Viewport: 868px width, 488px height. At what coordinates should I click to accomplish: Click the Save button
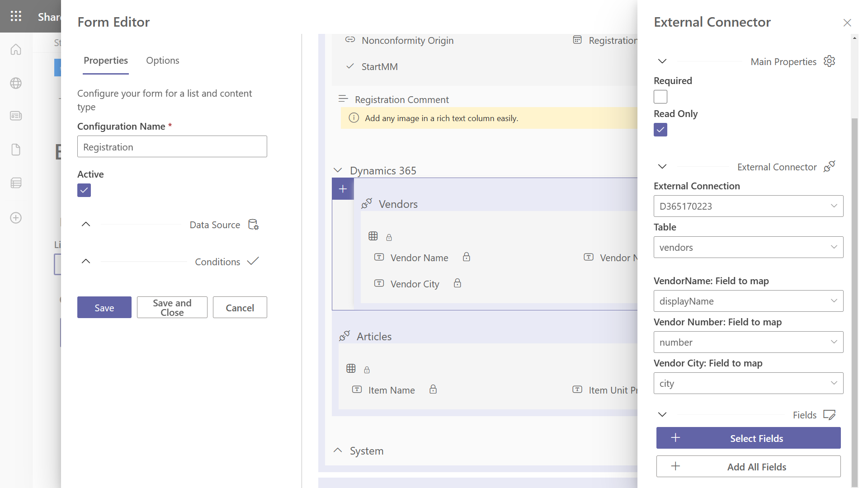click(104, 307)
